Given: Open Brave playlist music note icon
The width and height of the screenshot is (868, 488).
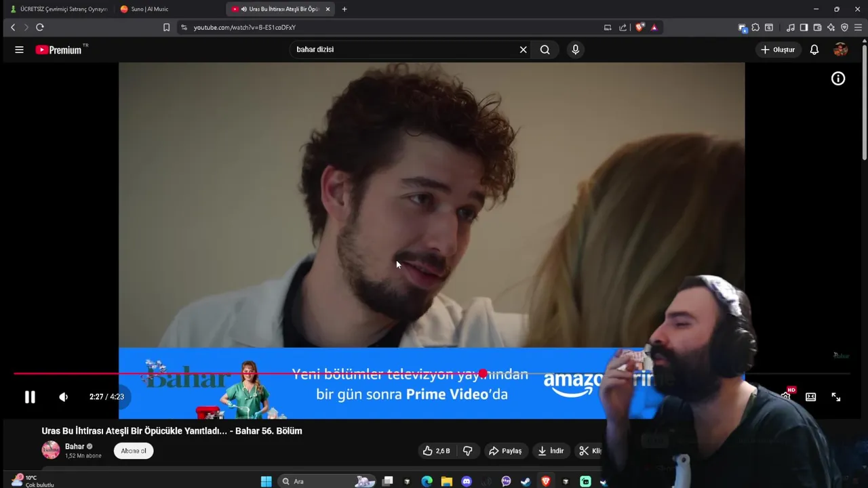Looking at the screenshot, I should pos(791,27).
